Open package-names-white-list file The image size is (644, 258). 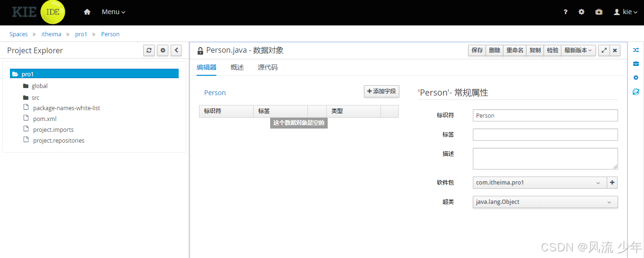click(66, 108)
